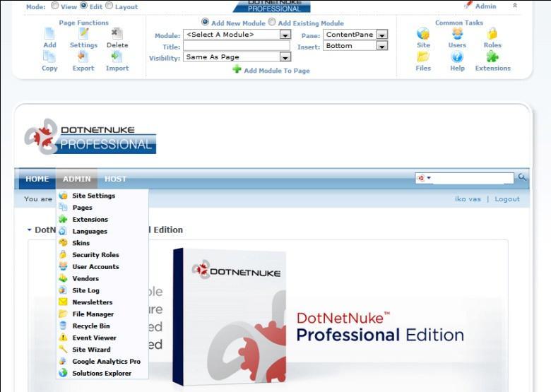Click the iko vas user profile link
The width and height of the screenshot is (551, 392).
[x=468, y=198]
